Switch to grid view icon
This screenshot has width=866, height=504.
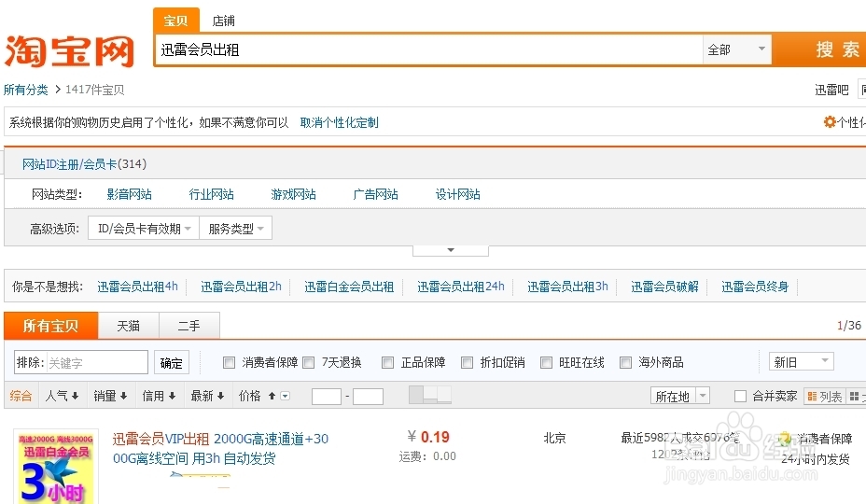pyautogui.click(x=854, y=397)
